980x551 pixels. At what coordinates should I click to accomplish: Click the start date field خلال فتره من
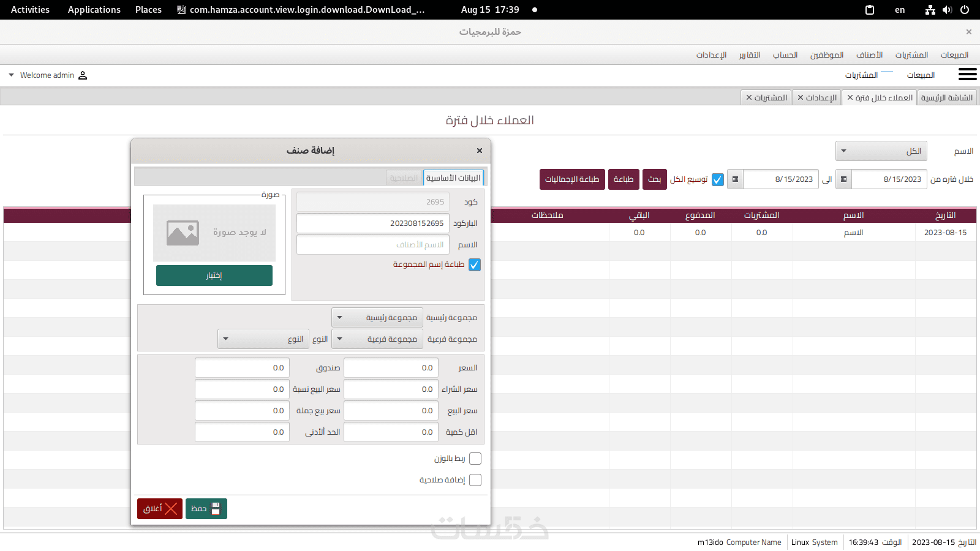coord(889,179)
